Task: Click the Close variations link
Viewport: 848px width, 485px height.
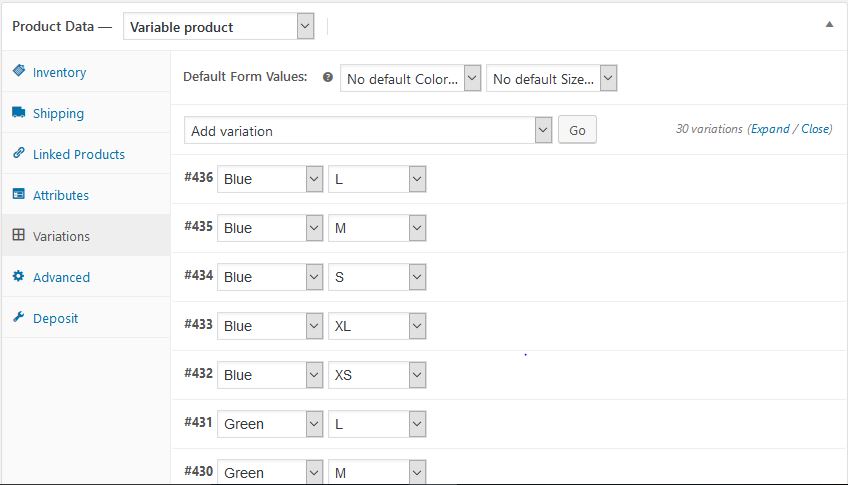Action: (x=815, y=129)
